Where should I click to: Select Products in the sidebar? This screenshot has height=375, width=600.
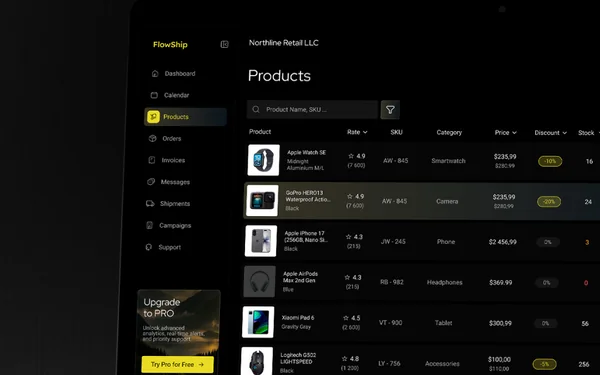click(186, 117)
